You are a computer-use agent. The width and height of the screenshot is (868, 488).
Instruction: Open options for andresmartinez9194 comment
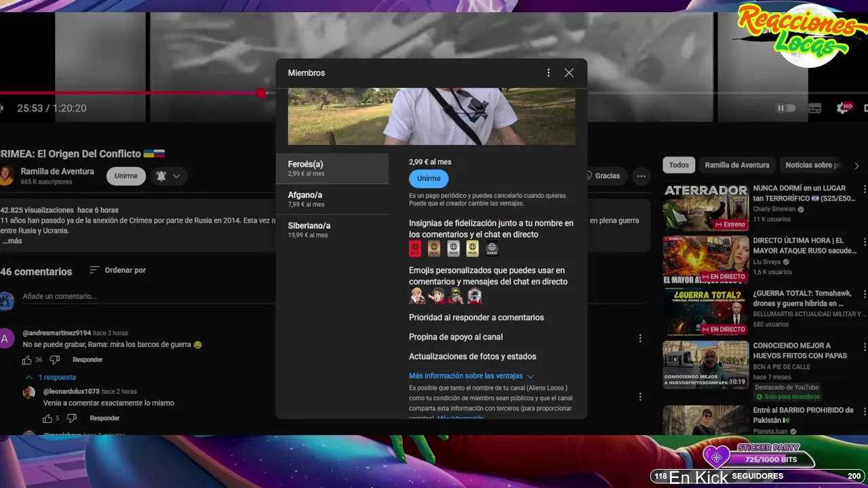point(640,338)
